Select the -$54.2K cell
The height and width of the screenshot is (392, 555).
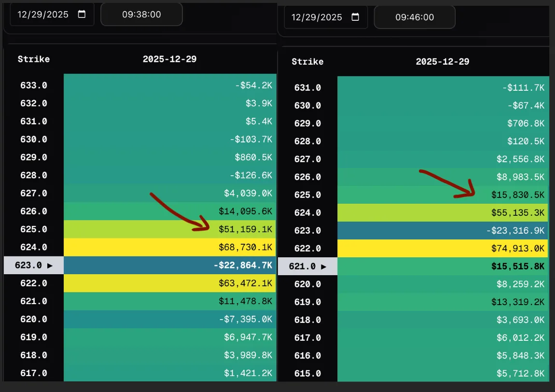pos(170,85)
